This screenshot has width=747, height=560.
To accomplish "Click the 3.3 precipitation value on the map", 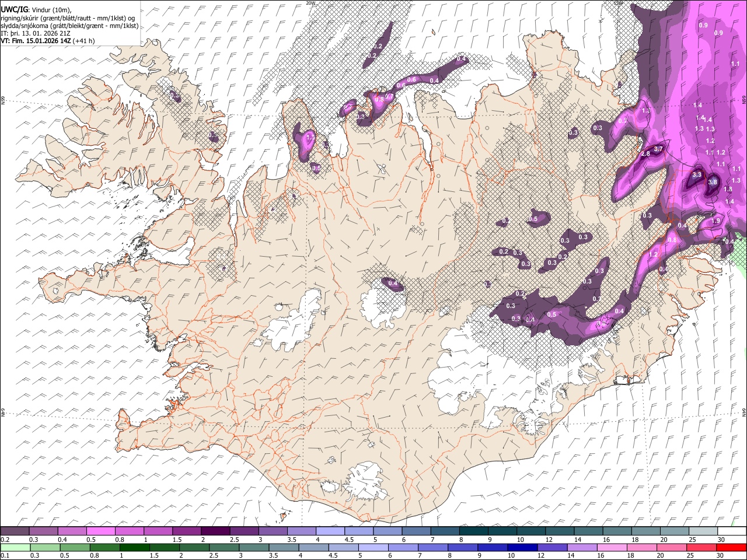I will (x=696, y=174).
